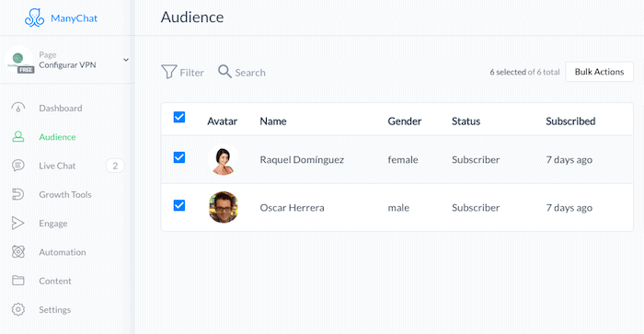Image resolution: width=644 pixels, height=334 pixels.
Task: Click the Live Chat badge showing 2
Action: coord(115,166)
